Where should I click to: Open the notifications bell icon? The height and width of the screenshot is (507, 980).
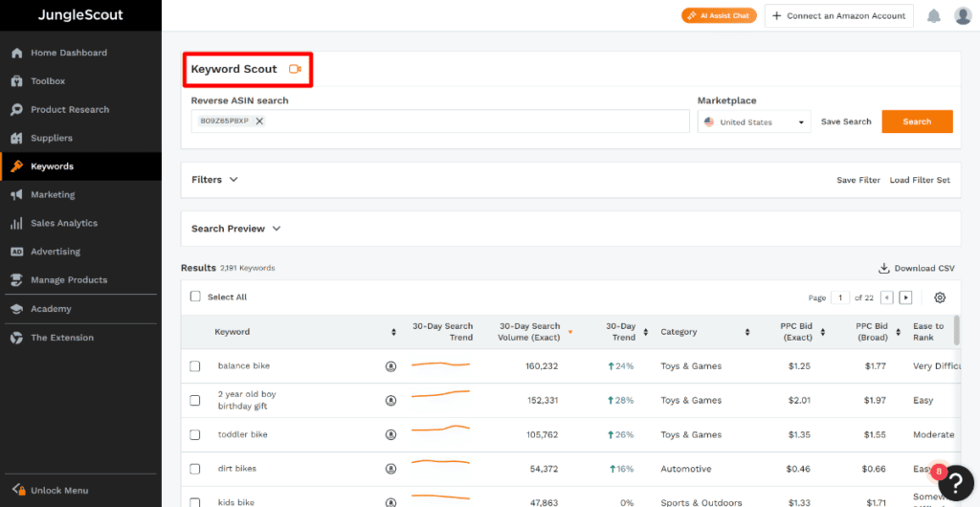click(934, 15)
